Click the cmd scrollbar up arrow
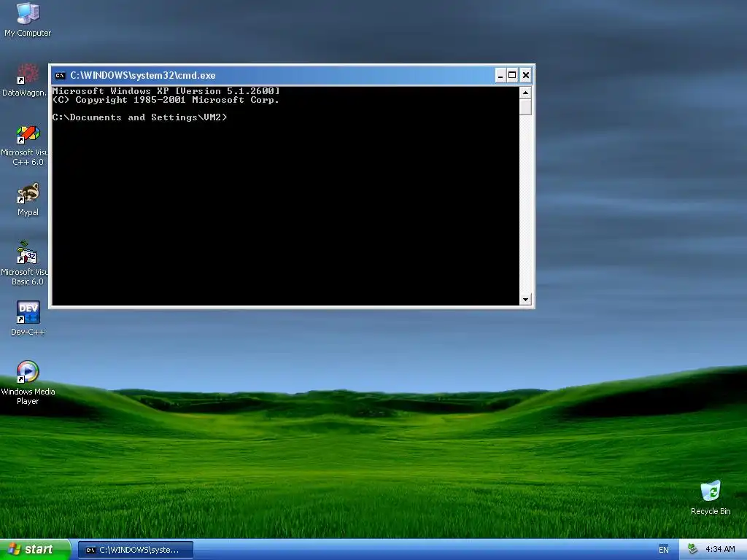 [525, 93]
